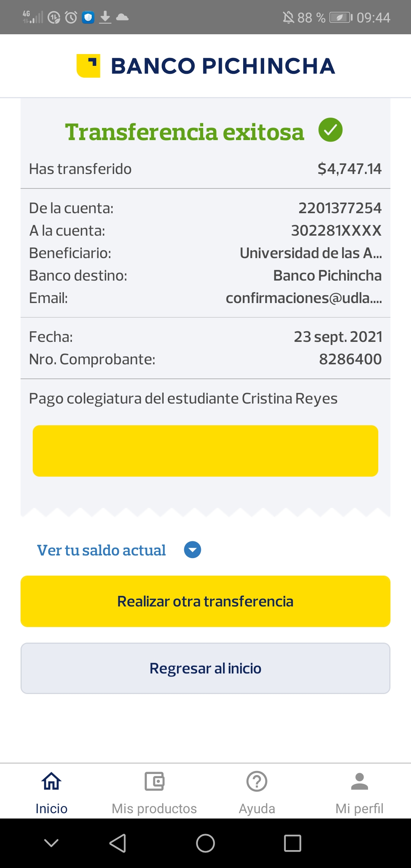Image resolution: width=411 pixels, height=868 pixels.
Task: Tap the blank yellow button in receipt
Action: 205,451
